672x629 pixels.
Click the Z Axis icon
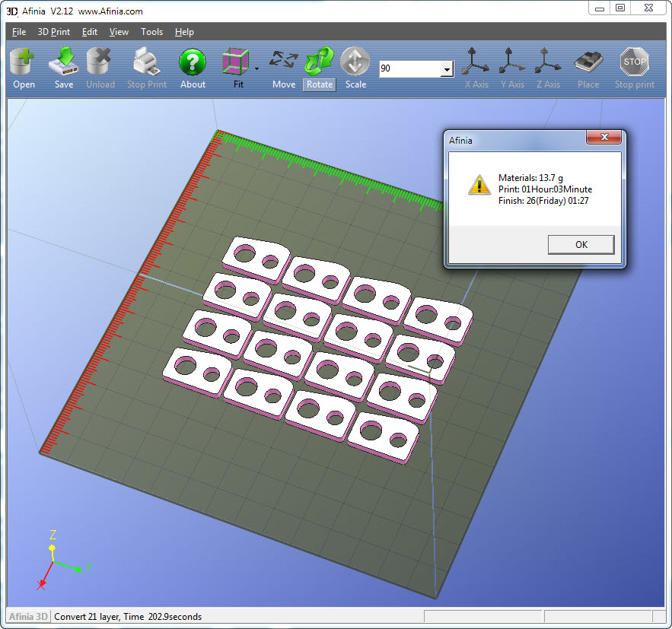point(548,62)
